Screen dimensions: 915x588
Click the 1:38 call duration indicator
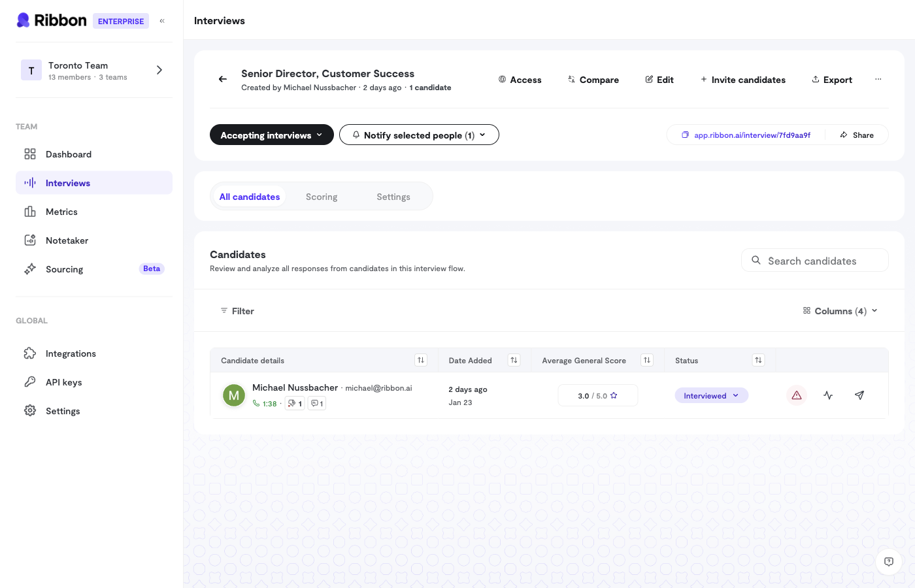pos(265,404)
